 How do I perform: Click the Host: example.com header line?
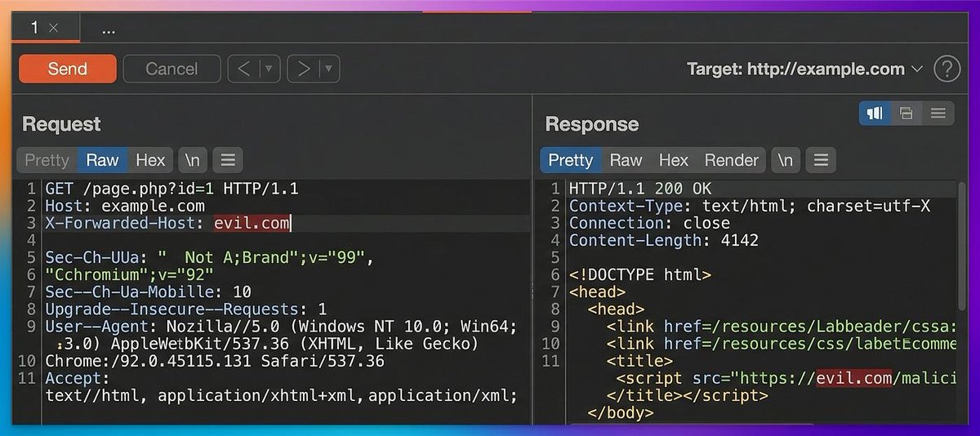pyautogui.click(x=124, y=206)
